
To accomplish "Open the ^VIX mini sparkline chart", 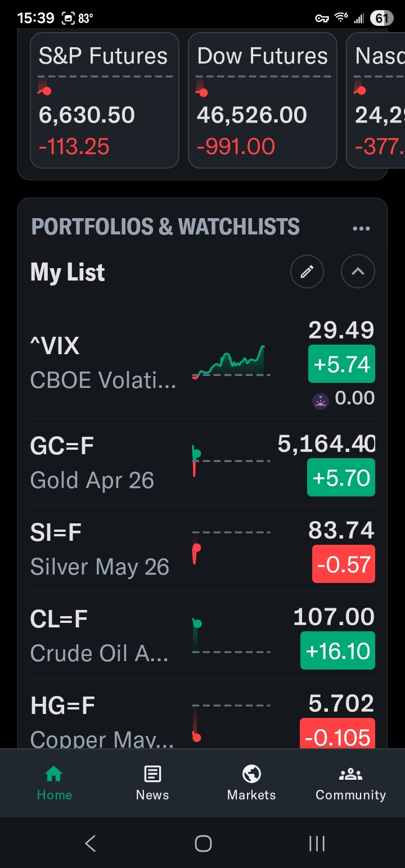I will tap(229, 363).
